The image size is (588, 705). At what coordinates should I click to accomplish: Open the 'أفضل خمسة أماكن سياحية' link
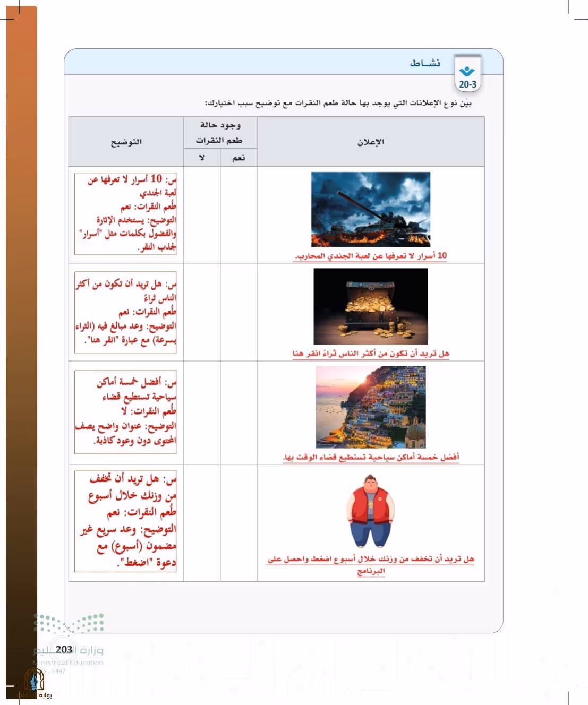click(x=371, y=457)
